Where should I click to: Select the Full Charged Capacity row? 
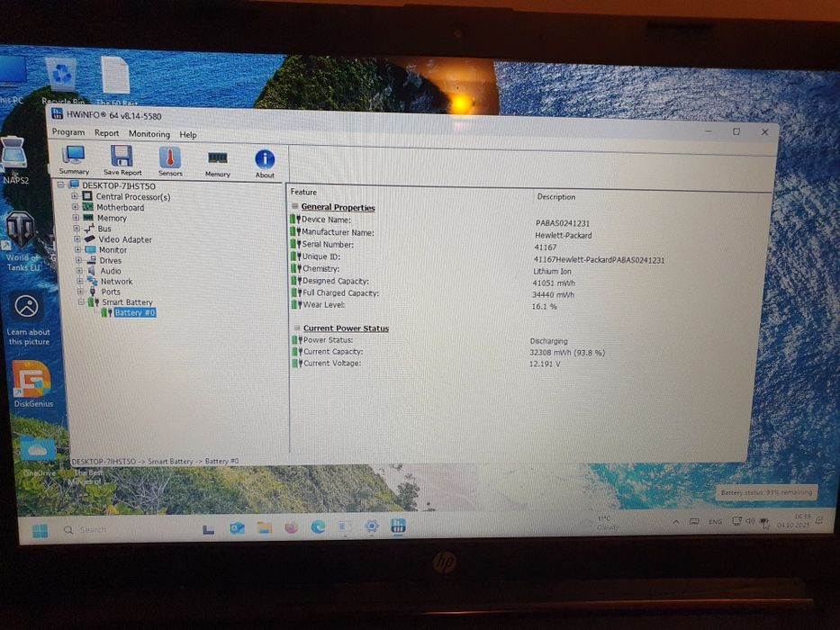(340, 293)
